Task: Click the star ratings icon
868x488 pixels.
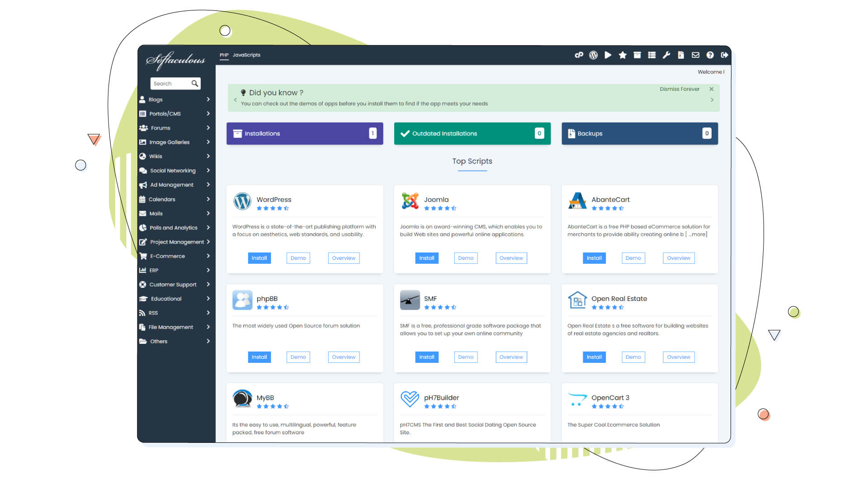Action: pos(623,55)
